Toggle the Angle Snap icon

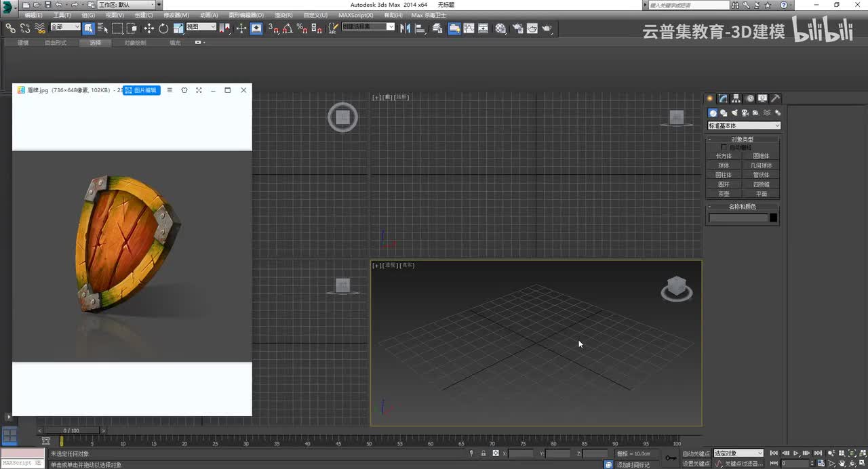[287, 28]
